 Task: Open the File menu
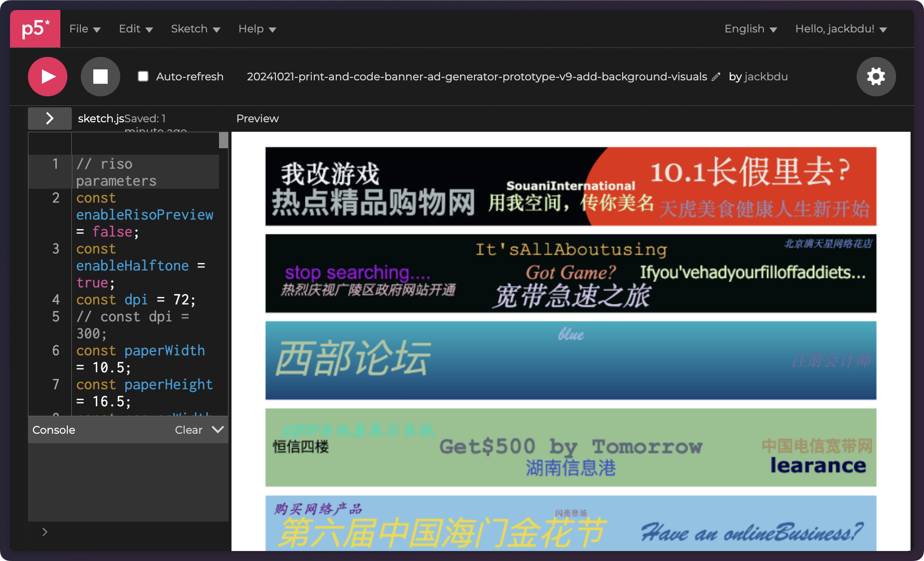click(x=84, y=29)
